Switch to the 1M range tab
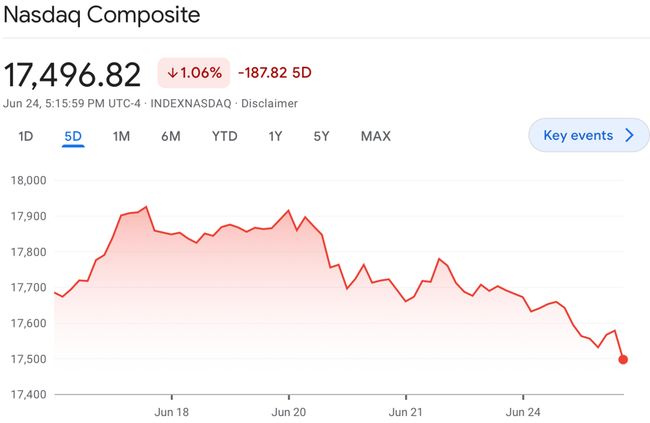 click(121, 136)
